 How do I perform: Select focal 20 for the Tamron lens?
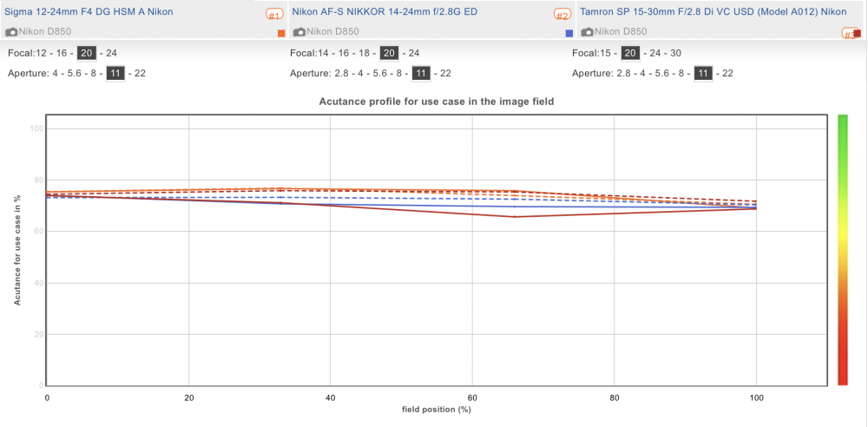click(x=630, y=54)
